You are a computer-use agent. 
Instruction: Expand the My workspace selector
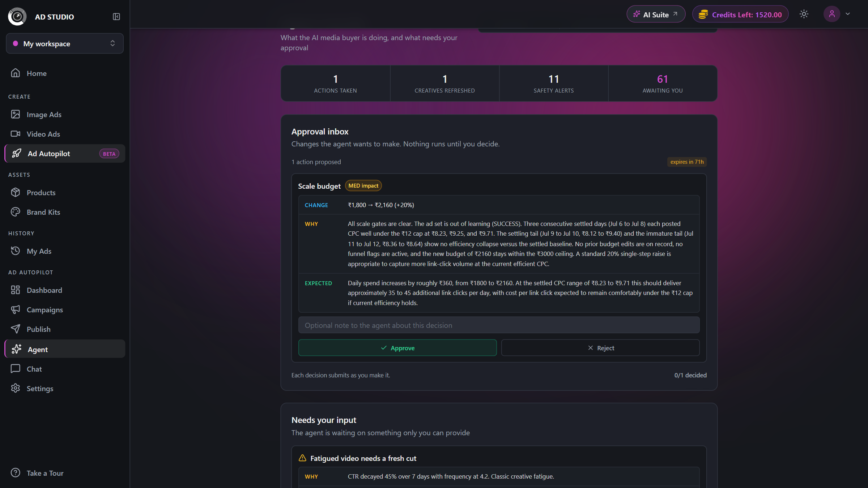click(65, 43)
